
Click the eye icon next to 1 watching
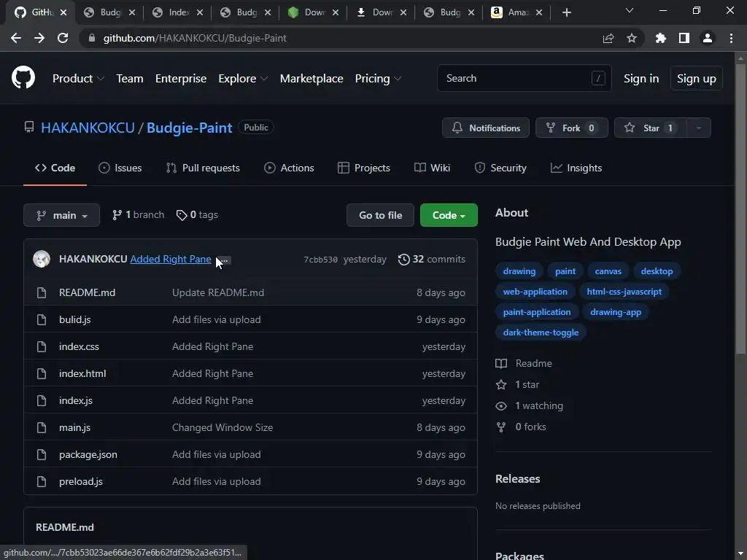coord(500,405)
